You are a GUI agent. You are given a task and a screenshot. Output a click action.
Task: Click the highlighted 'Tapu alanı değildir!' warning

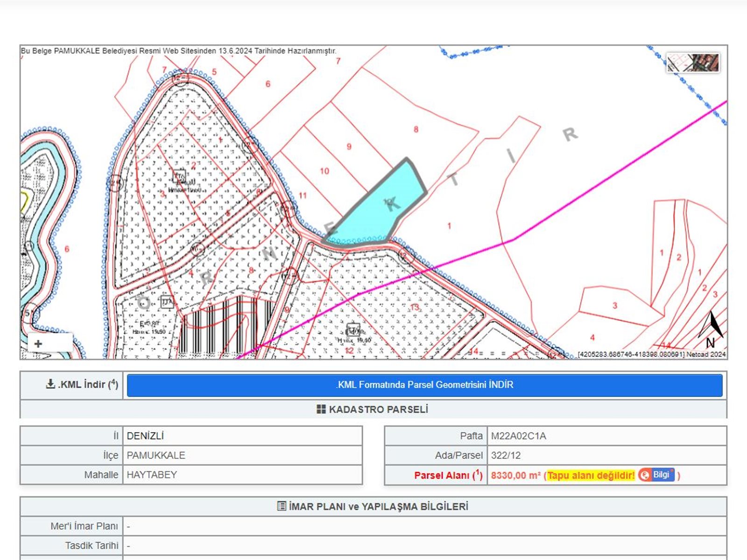591,476
